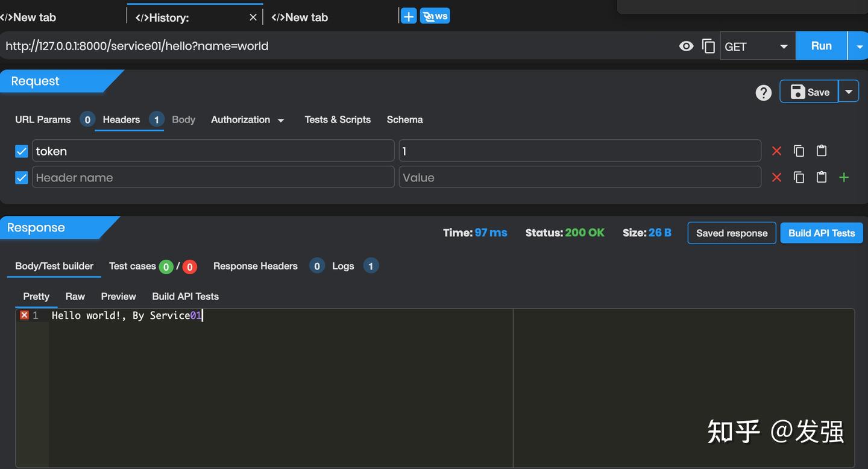Copy the empty header row
868x469 pixels.
799,177
